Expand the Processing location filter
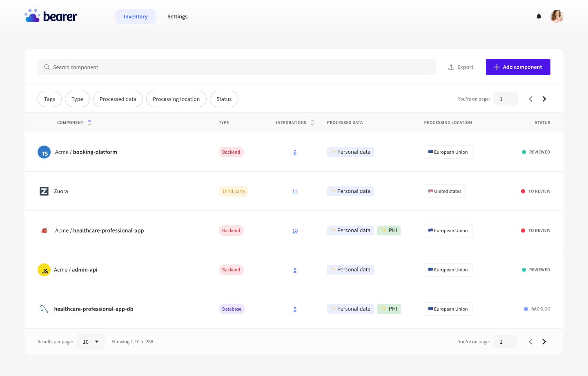This screenshot has width=588, height=376. click(x=176, y=99)
